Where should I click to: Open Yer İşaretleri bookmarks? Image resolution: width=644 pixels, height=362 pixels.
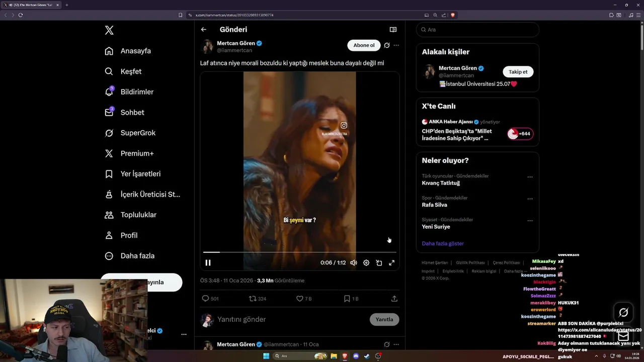point(133,174)
